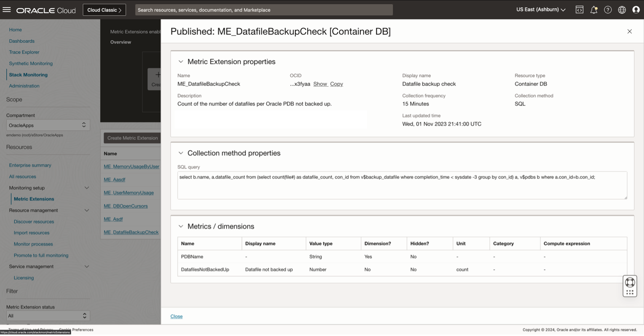Open the Metric Extension status filter dropdown

[48, 316]
